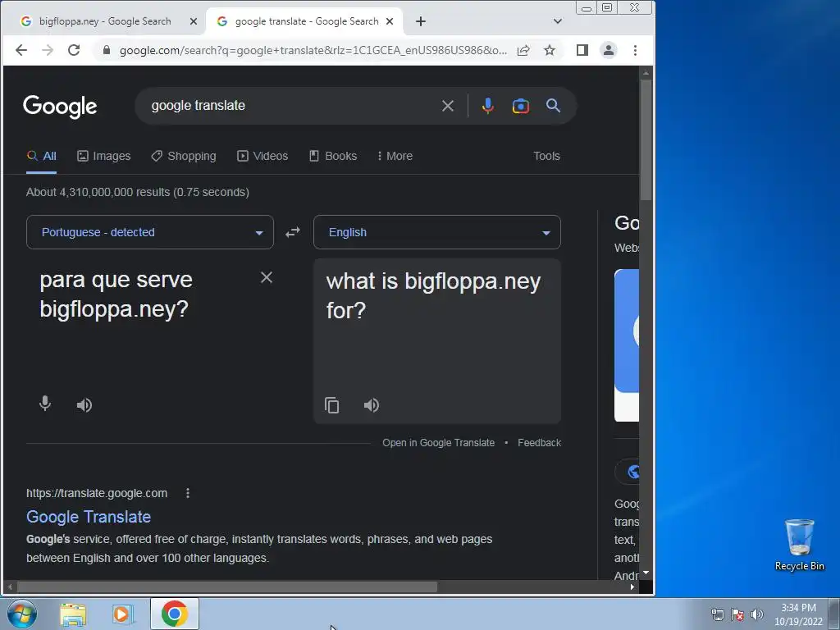
Task: Click the Feedback link
Action: [539, 442]
